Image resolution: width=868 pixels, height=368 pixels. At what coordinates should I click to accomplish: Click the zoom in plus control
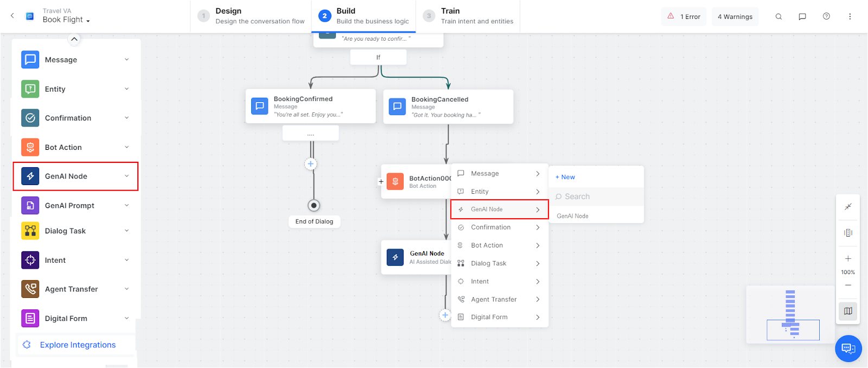pyautogui.click(x=848, y=259)
